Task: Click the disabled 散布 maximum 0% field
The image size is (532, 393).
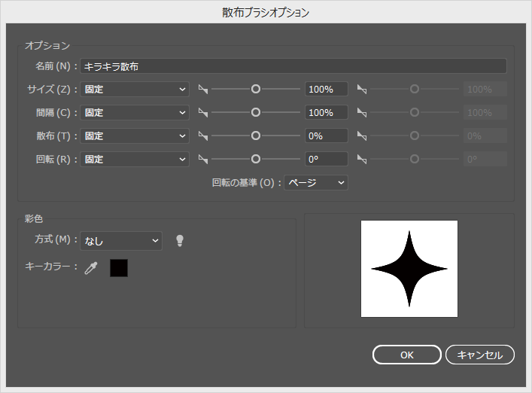Action: 485,136
